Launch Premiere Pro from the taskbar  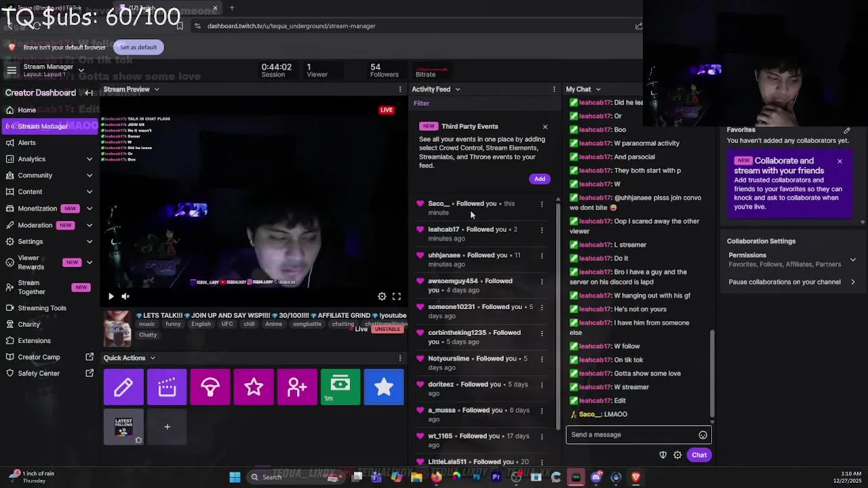(x=496, y=477)
